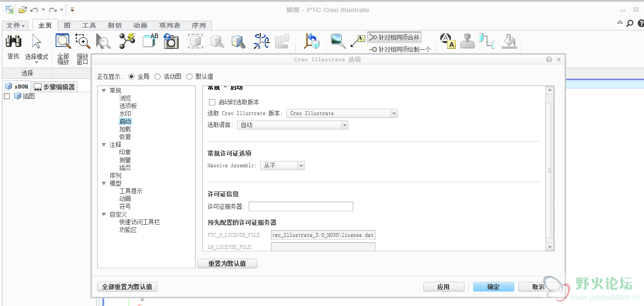Click the 重置为默认值 button
Viewport: 644px width, 306px height.
227,263
